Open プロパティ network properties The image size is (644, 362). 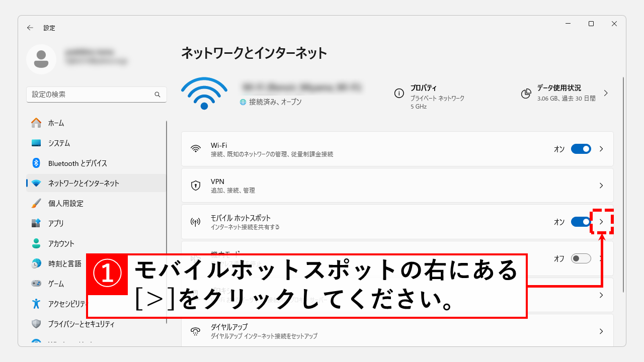coord(429,97)
